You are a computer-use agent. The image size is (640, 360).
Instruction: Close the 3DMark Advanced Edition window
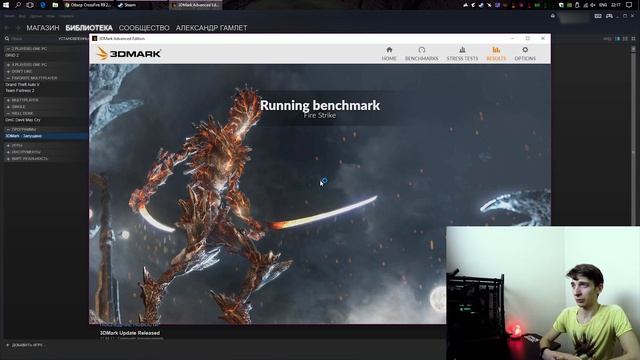[543, 38]
